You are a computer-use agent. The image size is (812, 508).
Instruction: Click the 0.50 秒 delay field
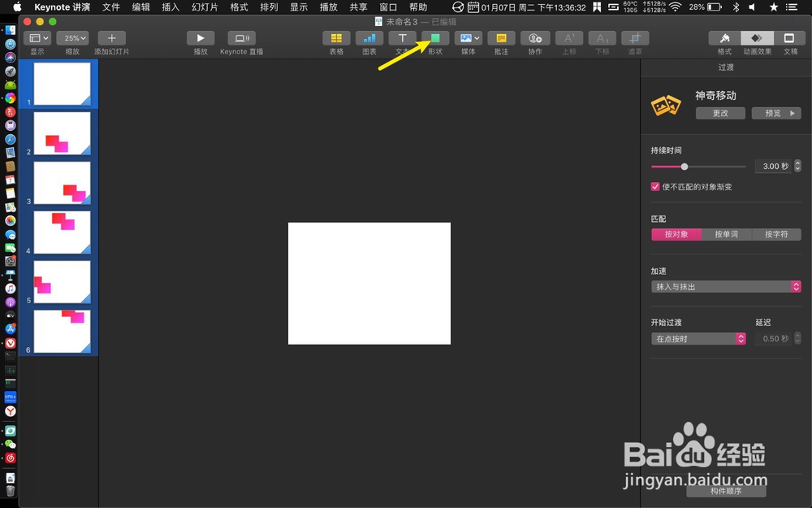click(x=773, y=338)
